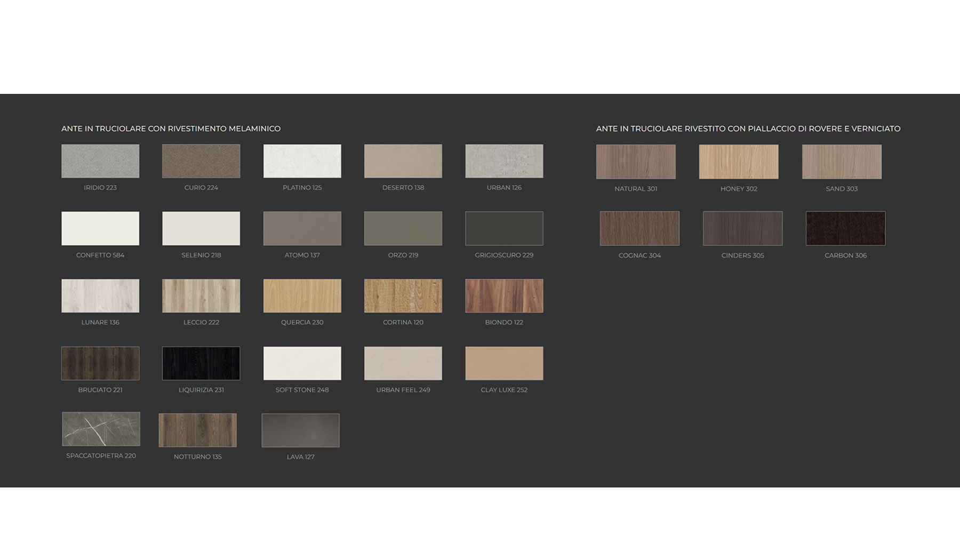Select the Quercia 230 wood swatch

point(302,296)
